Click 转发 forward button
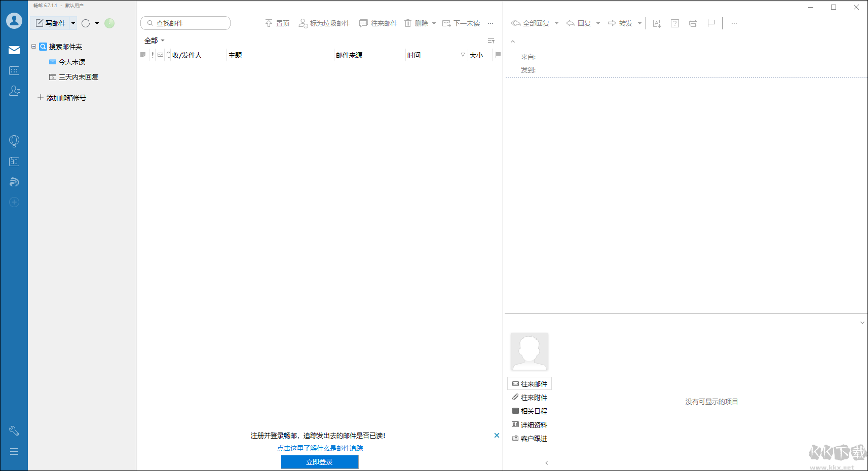 coord(620,23)
